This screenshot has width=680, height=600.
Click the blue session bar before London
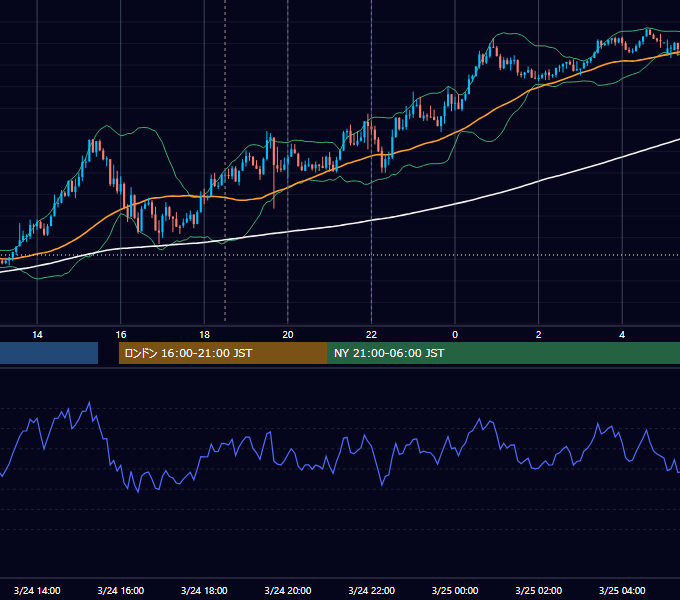(x=49, y=353)
